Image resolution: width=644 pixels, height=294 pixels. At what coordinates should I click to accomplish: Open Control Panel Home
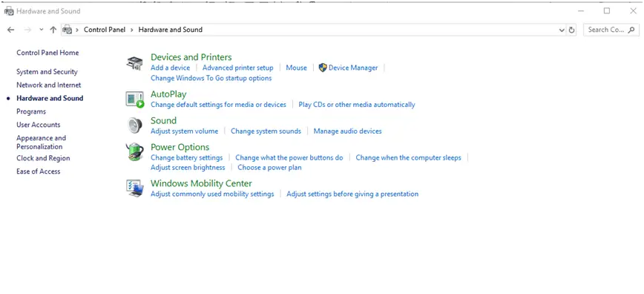tap(47, 53)
